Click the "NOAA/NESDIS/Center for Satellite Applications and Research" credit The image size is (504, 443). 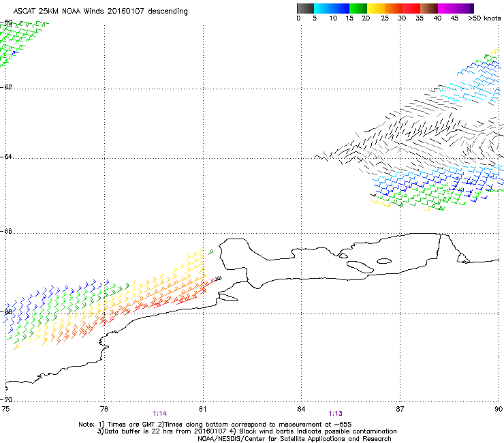[294, 439]
